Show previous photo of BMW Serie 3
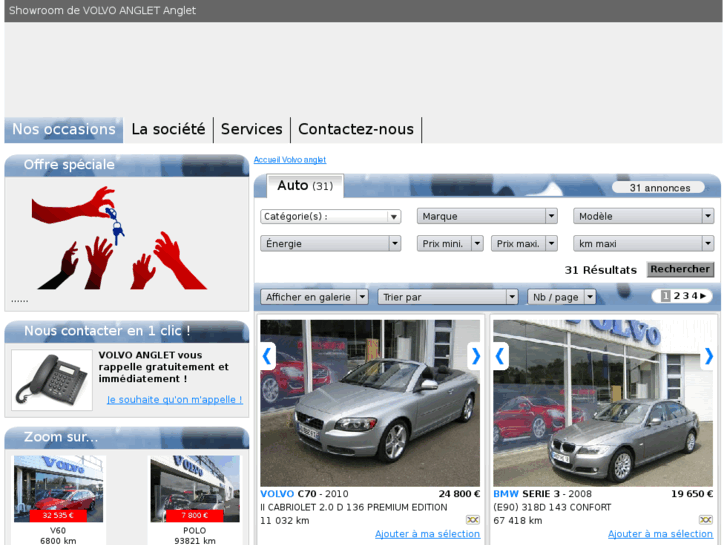 (x=500, y=356)
